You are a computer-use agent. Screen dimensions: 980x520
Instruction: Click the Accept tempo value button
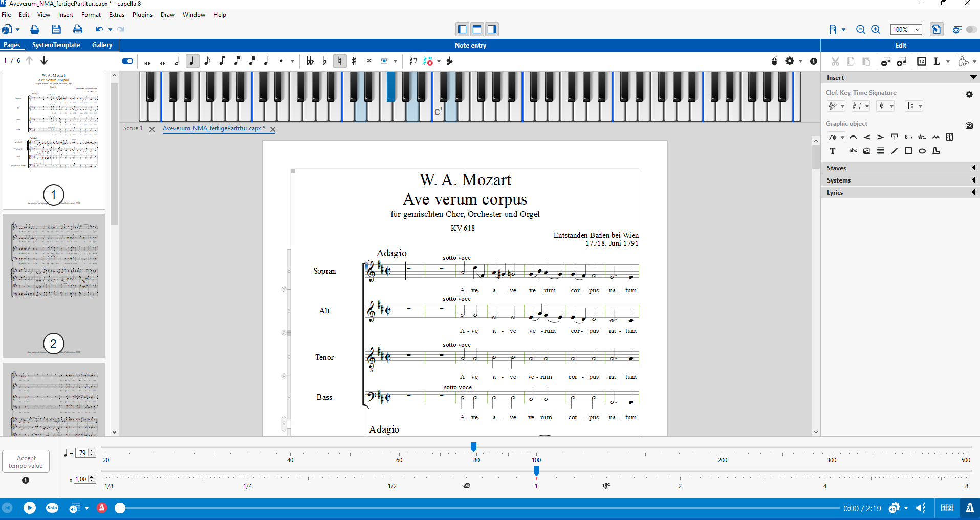click(25, 461)
